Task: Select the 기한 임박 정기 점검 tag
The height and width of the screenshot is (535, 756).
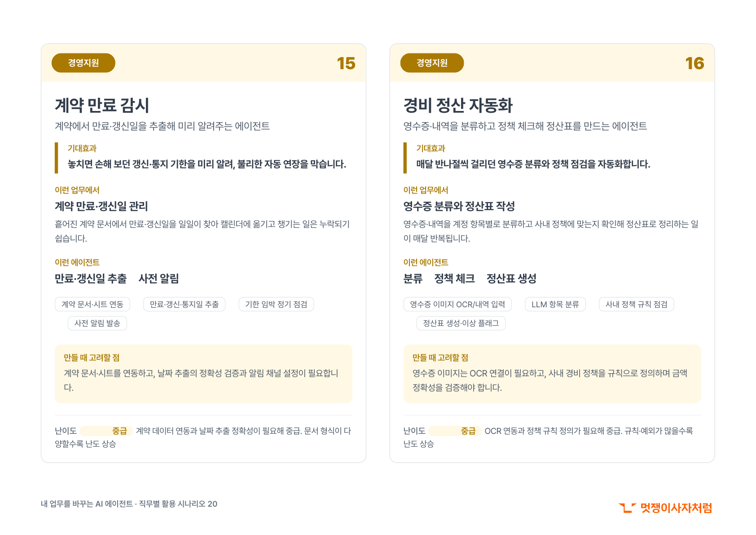Action: pyautogui.click(x=276, y=304)
